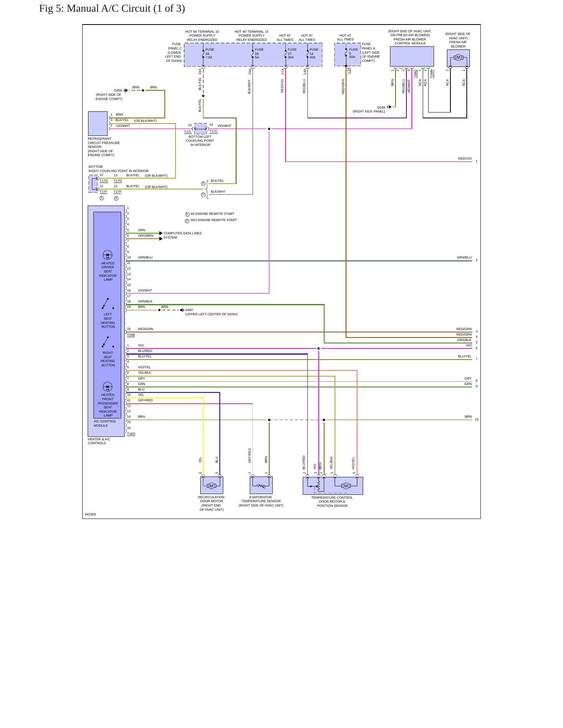Select the GRN computer data line arrowhead

click(x=161, y=233)
